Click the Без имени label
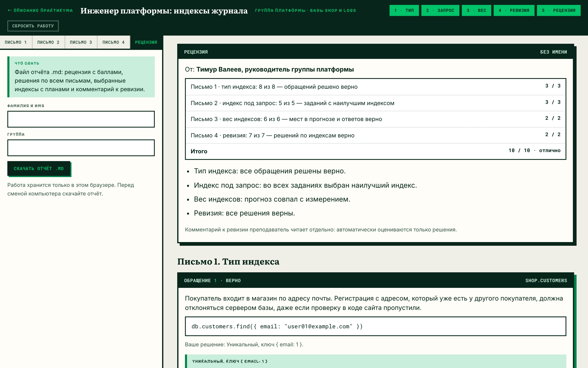This screenshot has width=588, height=368. pyautogui.click(x=553, y=52)
